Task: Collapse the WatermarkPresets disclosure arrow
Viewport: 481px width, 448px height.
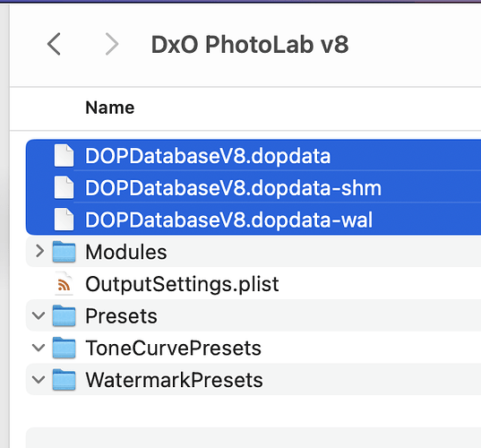Action: point(39,380)
